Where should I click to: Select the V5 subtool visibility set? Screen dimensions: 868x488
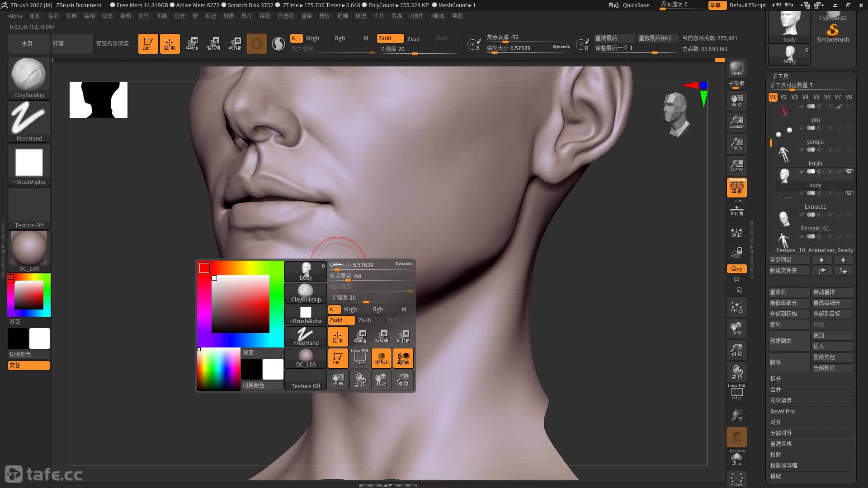(816, 97)
